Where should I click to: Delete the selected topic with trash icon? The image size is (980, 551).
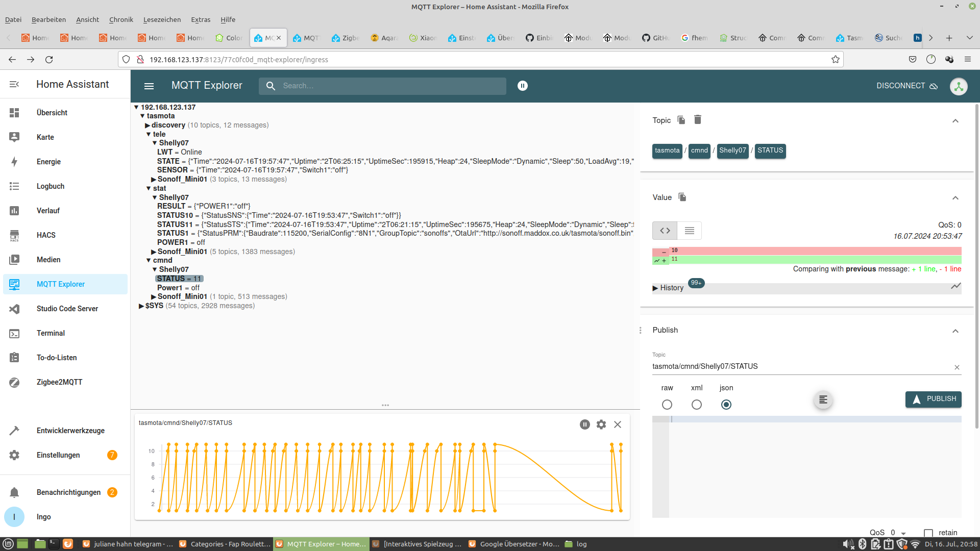click(698, 120)
